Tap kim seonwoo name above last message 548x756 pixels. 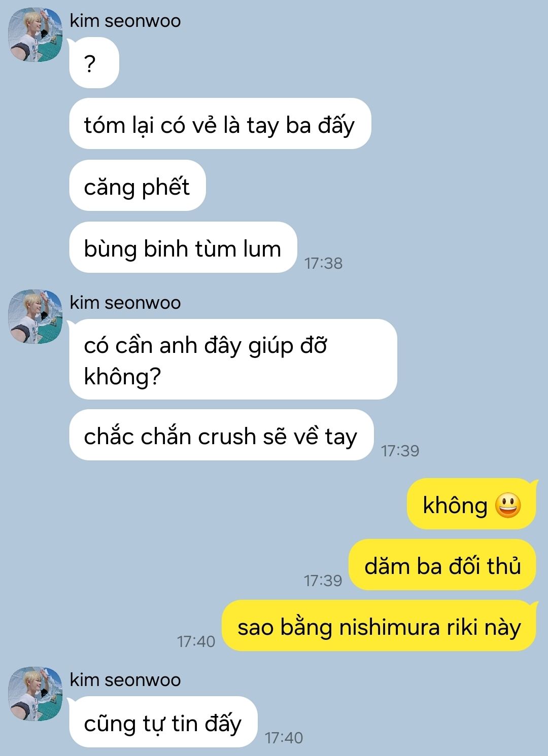click(x=125, y=680)
